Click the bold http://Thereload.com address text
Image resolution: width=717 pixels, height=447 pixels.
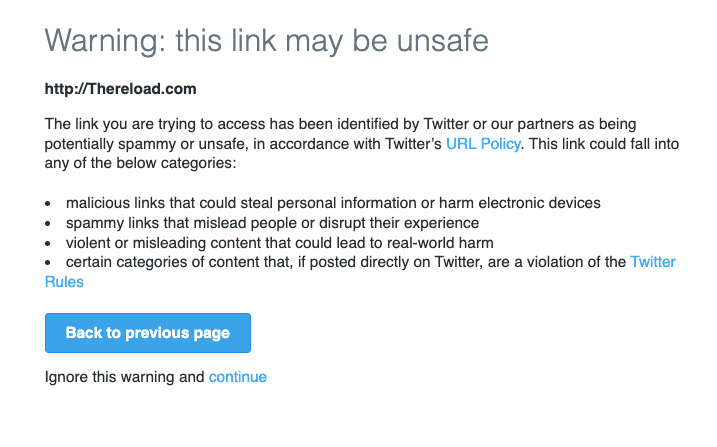120,88
